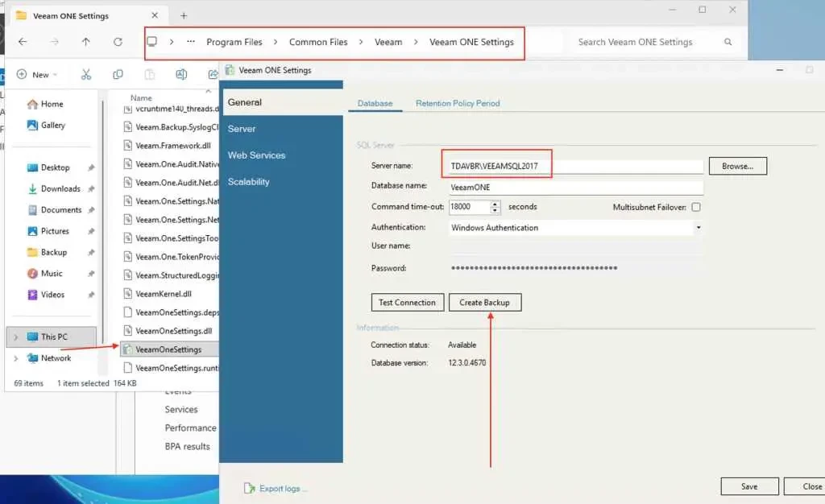Open Downloads quick access folder

60,188
